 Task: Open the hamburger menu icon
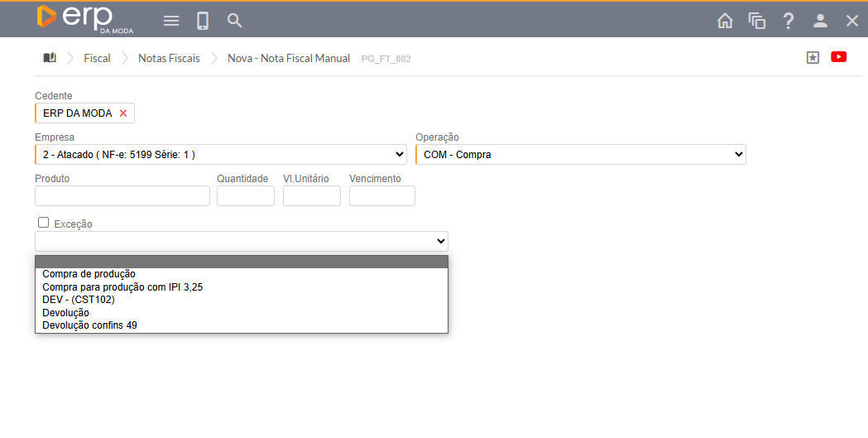[x=171, y=21]
